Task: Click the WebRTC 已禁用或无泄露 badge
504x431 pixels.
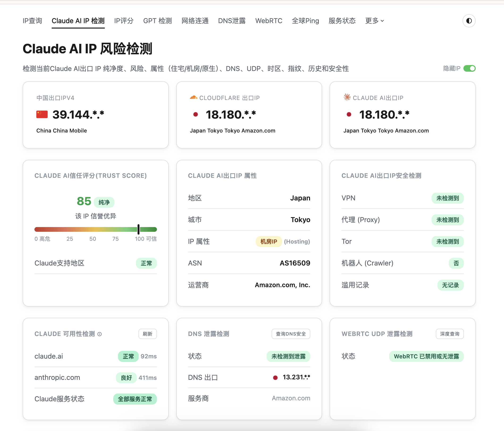Action: coord(426,356)
